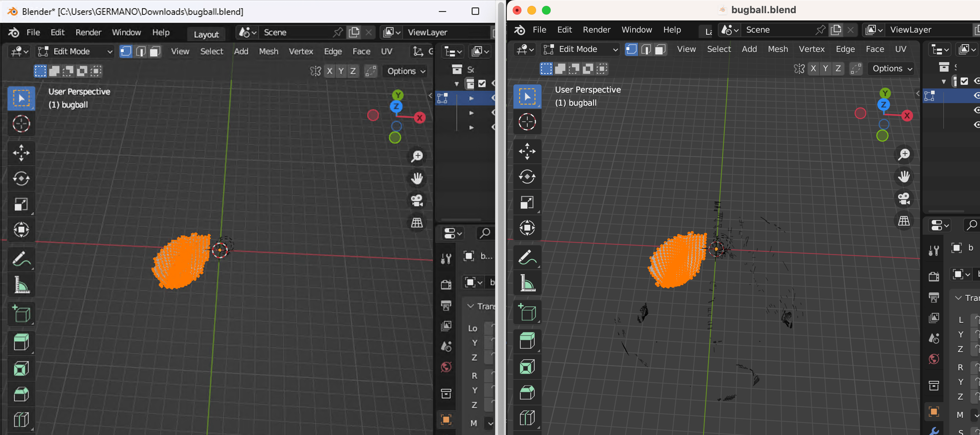
Task: Switch to the Layout workspace tab
Action: pyautogui.click(x=206, y=34)
